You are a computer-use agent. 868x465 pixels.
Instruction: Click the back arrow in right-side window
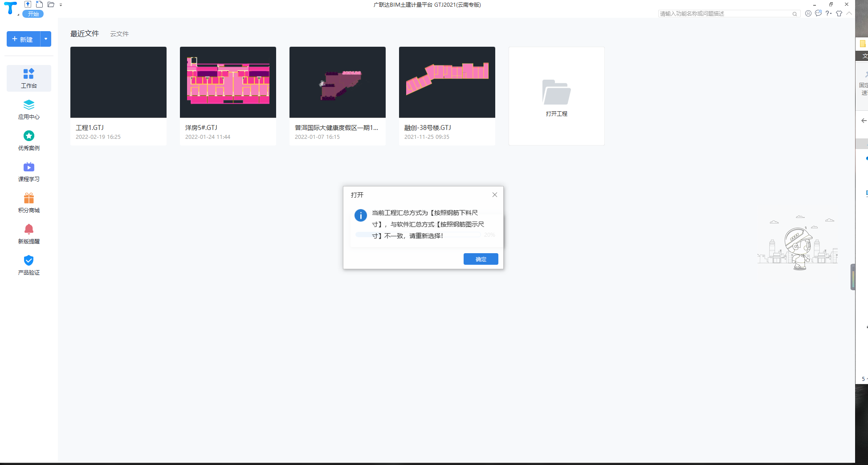coord(864,121)
